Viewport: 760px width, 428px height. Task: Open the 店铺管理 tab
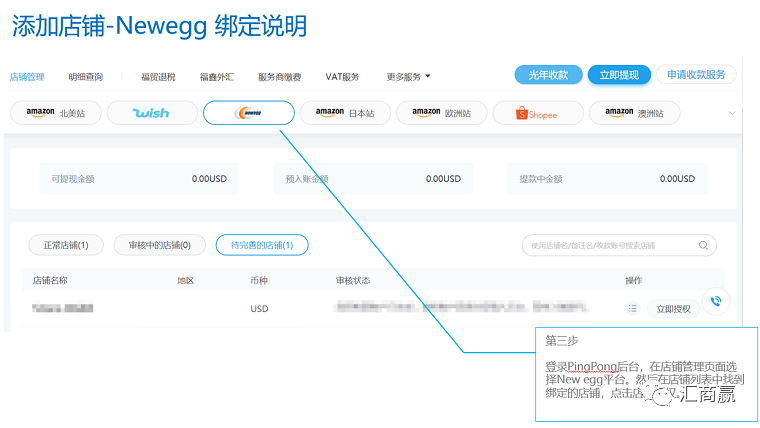(27, 77)
